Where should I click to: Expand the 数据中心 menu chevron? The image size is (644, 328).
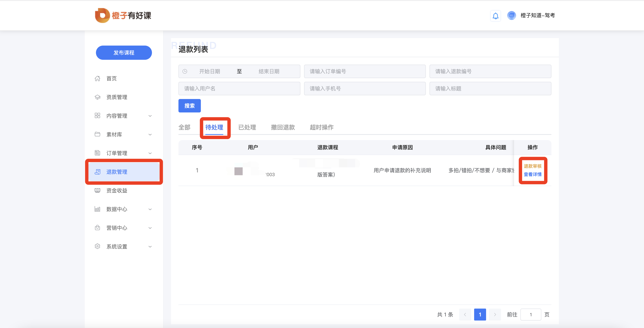click(x=150, y=209)
